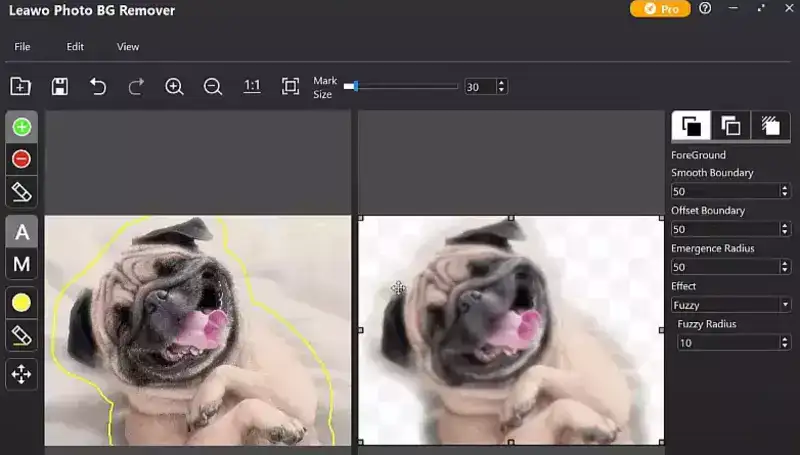The width and height of the screenshot is (800, 455).
Task: Select the red remove background marker
Action: (x=21, y=159)
